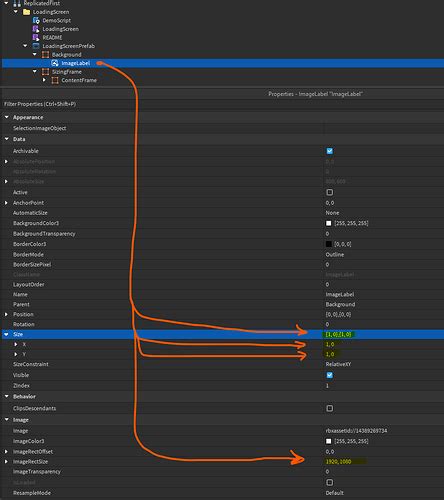444x500 pixels.
Task: Select the ContentFrame frame icon
Action: [55, 80]
